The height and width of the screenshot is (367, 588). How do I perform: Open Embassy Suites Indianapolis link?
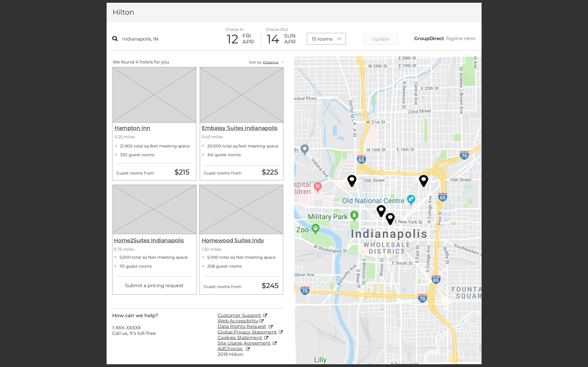point(239,128)
